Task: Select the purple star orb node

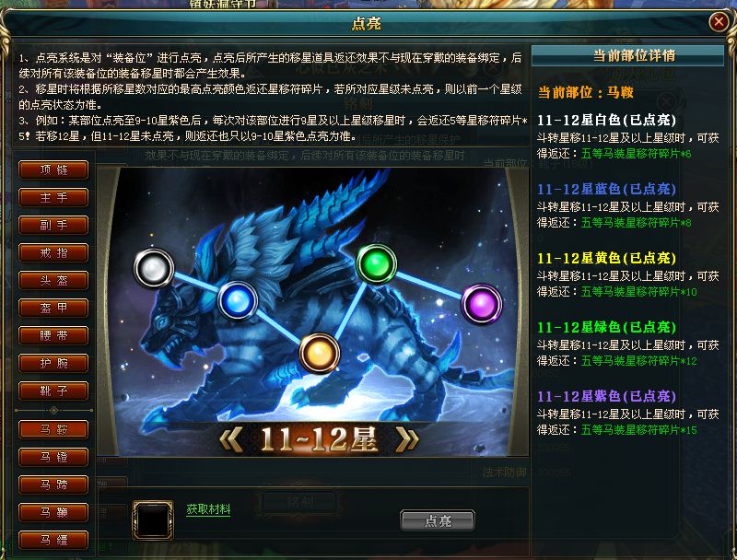Action: tap(482, 304)
